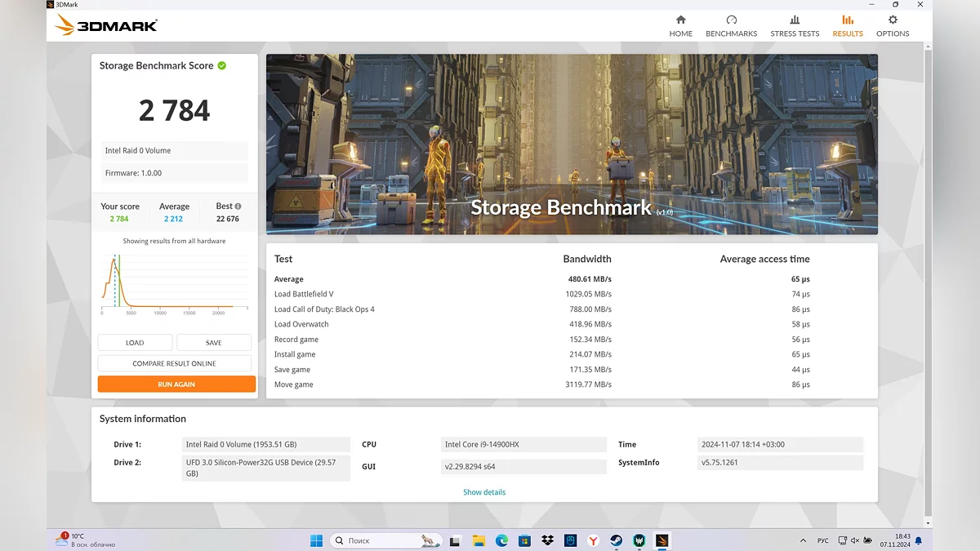
Task: Expand details with Show details link
Action: [484, 492]
